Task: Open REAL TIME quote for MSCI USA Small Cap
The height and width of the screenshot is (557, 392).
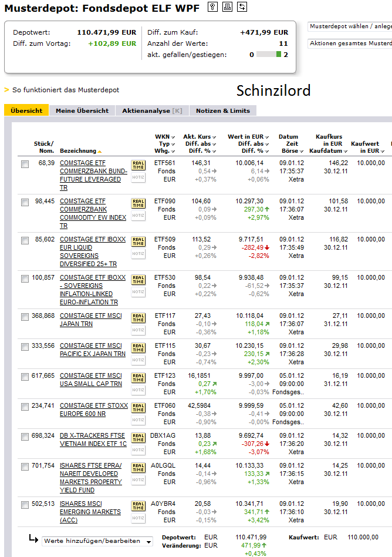Action: [x=138, y=378]
